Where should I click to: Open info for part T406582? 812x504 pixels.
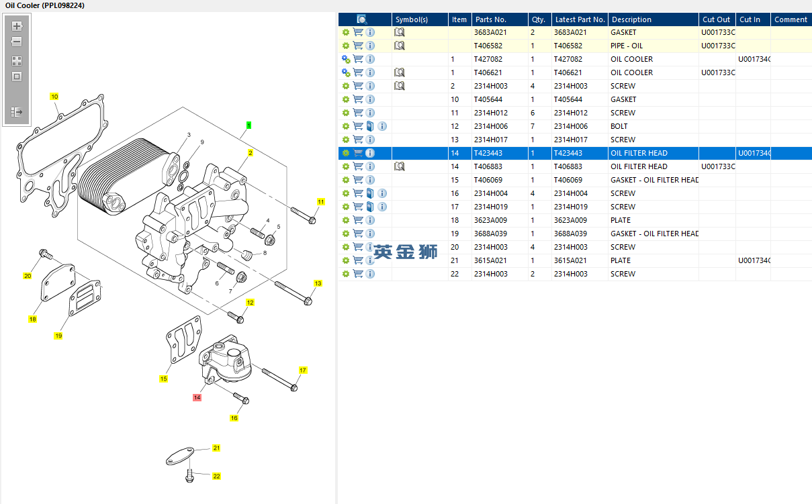click(370, 46)
